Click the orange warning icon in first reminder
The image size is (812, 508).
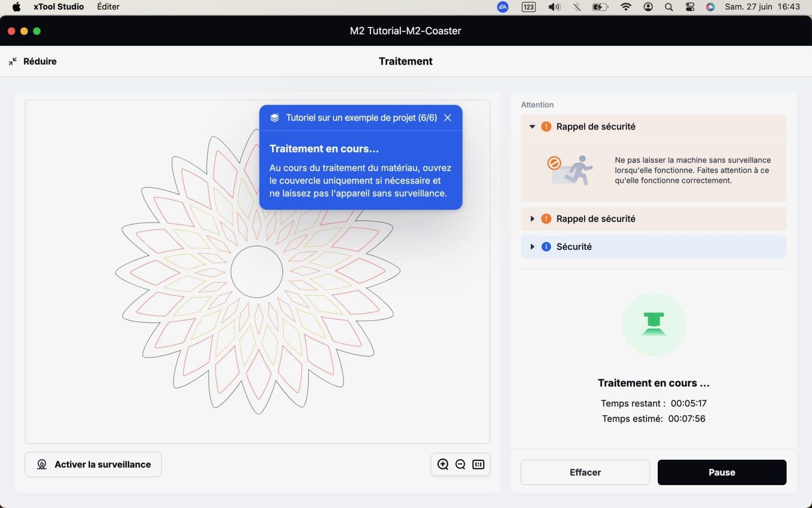click(x=546, y=126)
